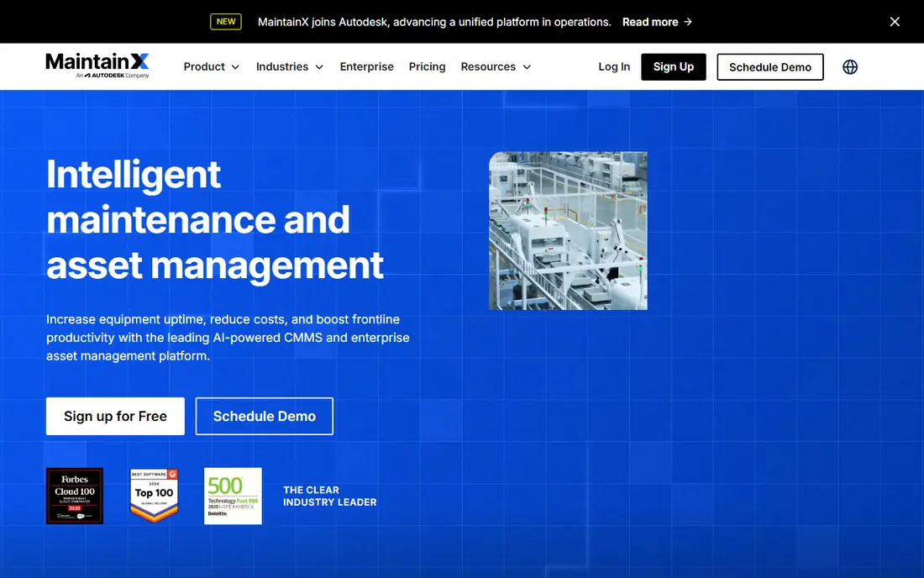Click the arrow beside Read more
The width and height of the screenshot is (924, 578).
click(688, 22)
